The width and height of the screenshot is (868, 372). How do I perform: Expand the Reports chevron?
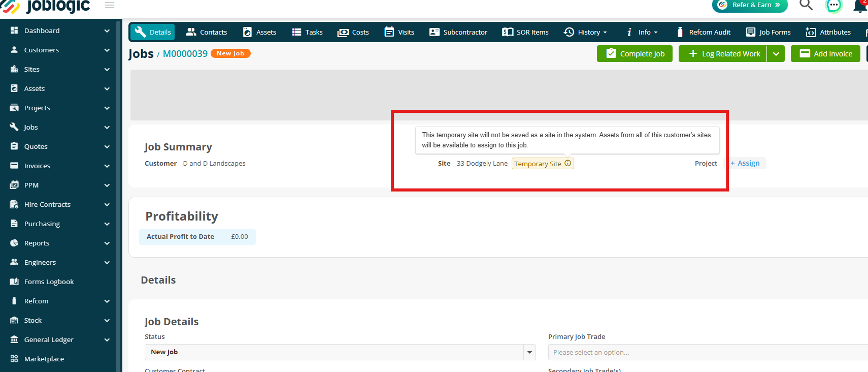point(107,243)
